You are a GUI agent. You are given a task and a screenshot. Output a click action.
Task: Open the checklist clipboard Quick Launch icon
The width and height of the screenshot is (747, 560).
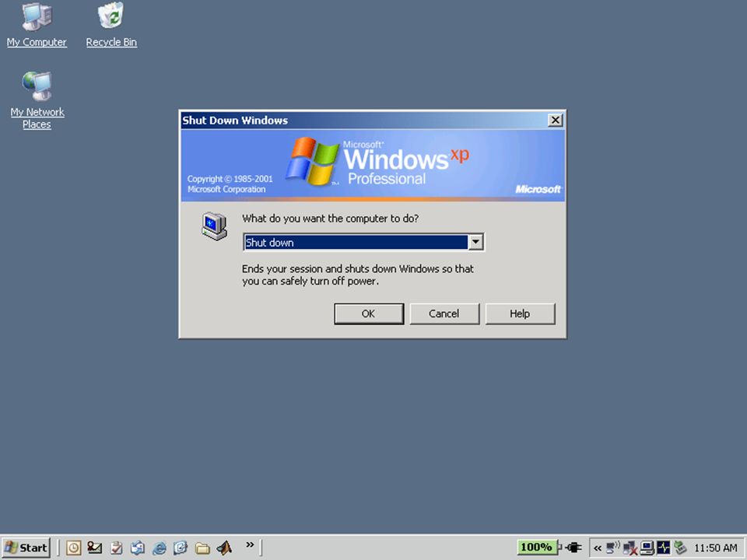click(116, 548)
